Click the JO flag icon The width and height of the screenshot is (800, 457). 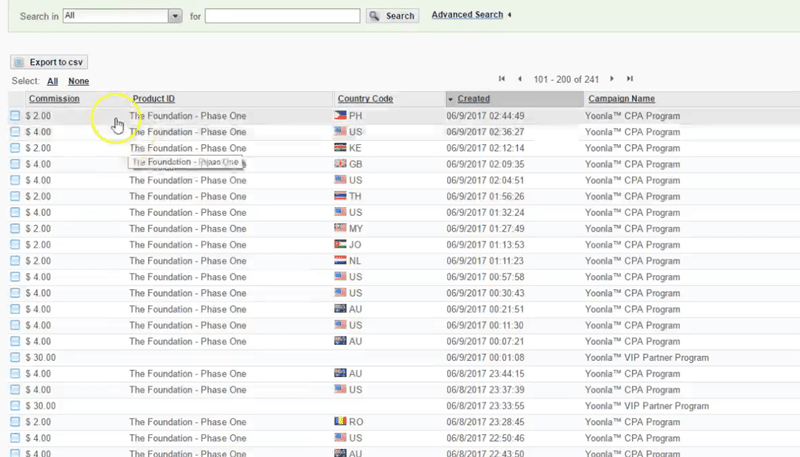coord(340,244)
